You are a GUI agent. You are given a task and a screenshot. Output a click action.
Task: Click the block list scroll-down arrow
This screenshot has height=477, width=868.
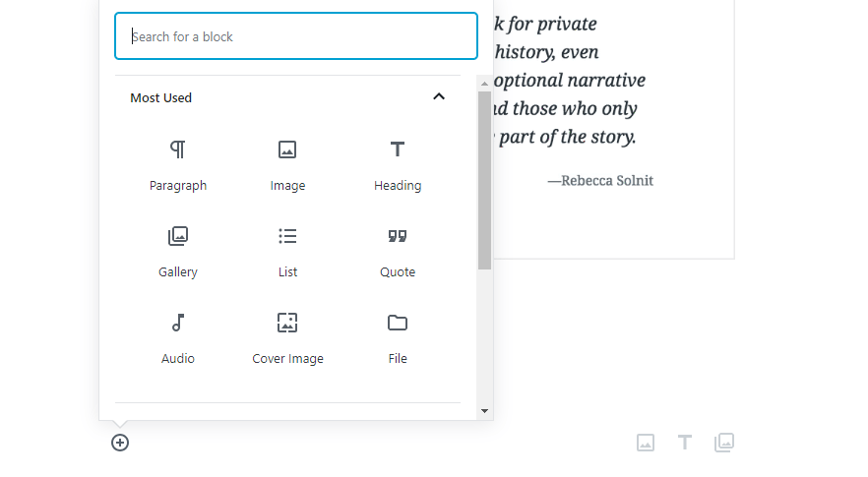[x=484, y=410]
